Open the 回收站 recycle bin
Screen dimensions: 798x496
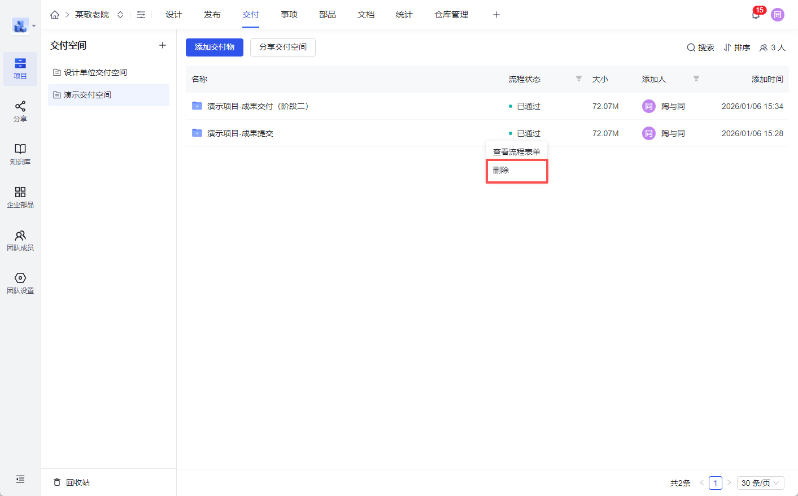pyautogui.click(x=72, y=482)
